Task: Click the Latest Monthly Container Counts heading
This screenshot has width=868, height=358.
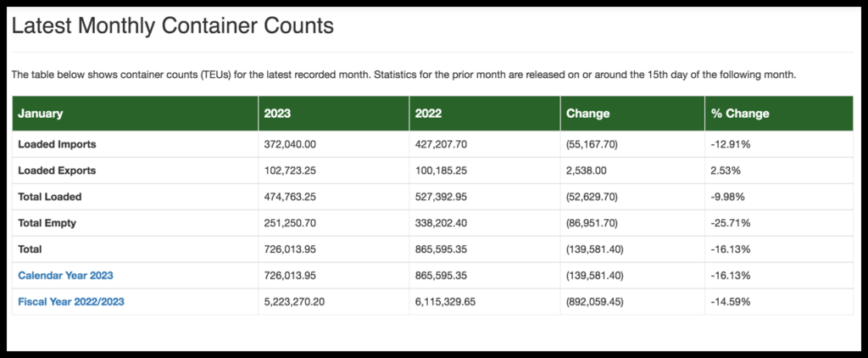Action: [x=172, y=26]
